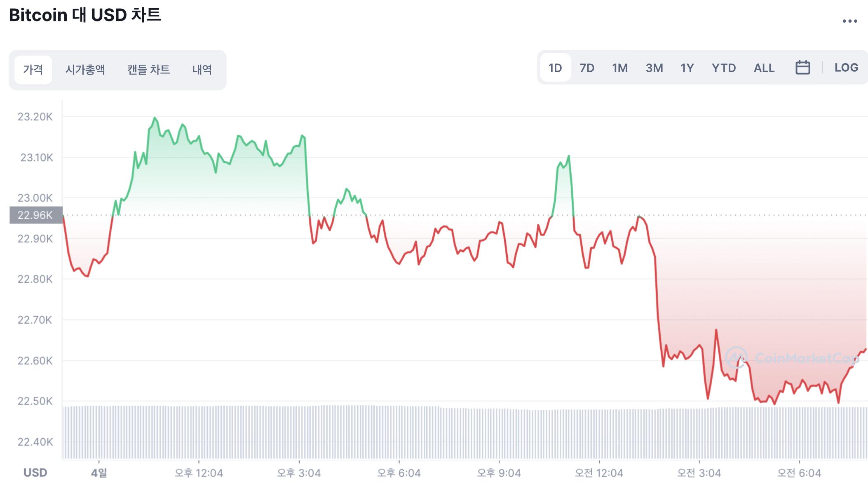Image resolution: width=868 pixels, height=484 pixels.
Task: Click the 오전 12:04 time axis marker
Action: [599, 473]
